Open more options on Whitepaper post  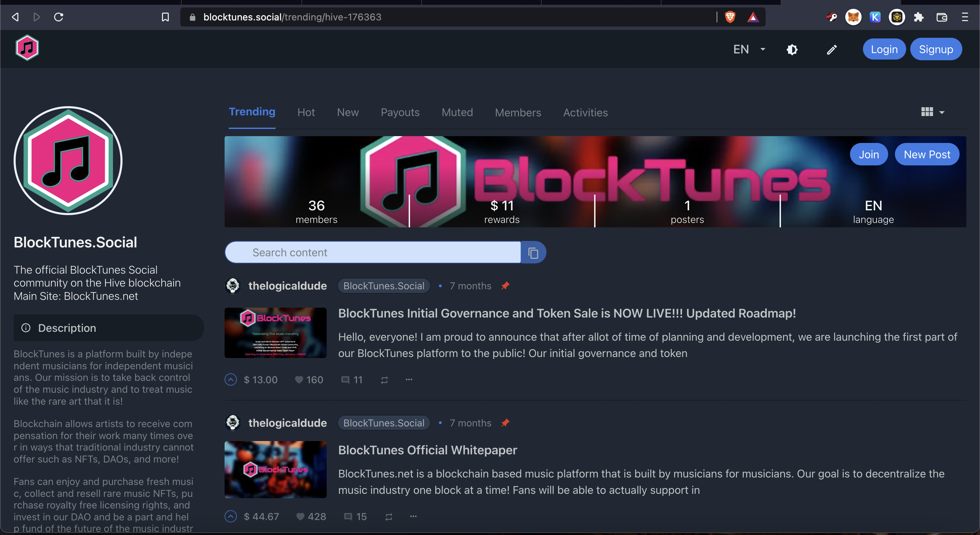[x=413, y=516]
